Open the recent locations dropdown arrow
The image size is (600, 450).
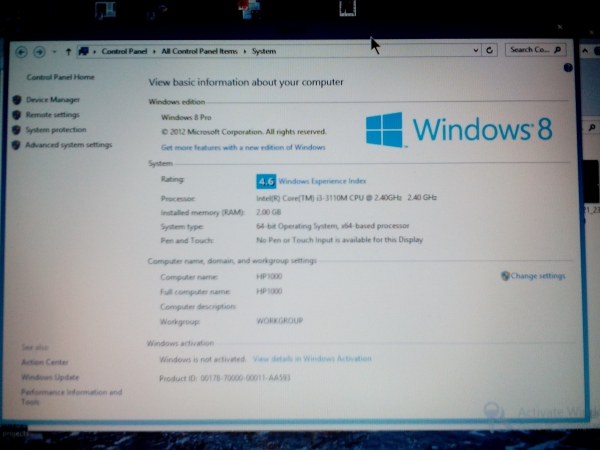coord(54,52)
